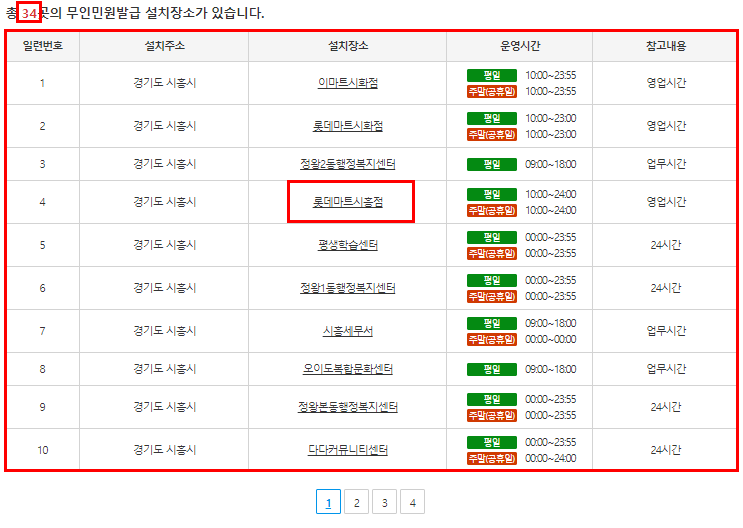
Task: Click 경기도 시흥시 address in row 1
Action: pos(164,83)
